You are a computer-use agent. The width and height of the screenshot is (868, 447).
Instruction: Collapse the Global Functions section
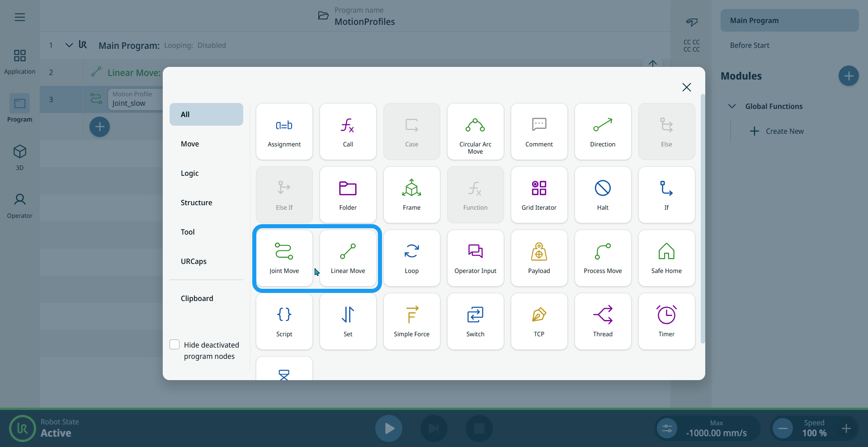coord(732,106)
